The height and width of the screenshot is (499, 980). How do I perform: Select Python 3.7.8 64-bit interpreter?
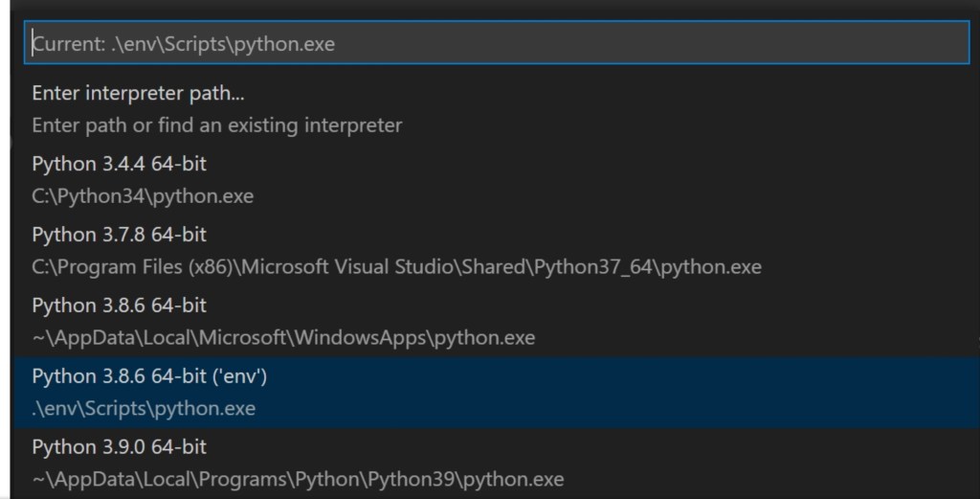pos(119,235)
